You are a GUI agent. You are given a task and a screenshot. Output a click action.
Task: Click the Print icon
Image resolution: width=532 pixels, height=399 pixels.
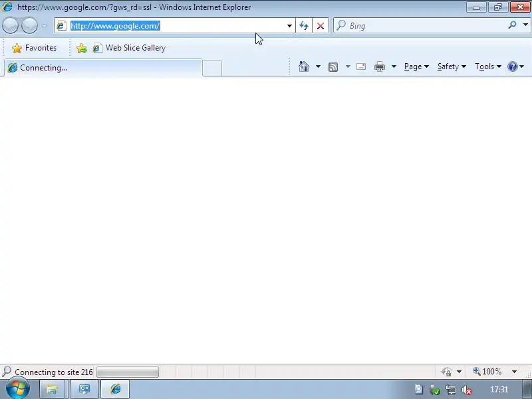(379, 66)
